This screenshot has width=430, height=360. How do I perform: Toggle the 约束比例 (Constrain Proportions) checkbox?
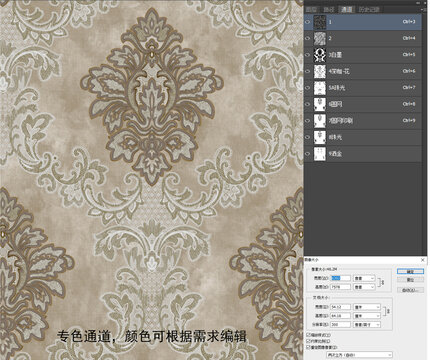(308, 341)
